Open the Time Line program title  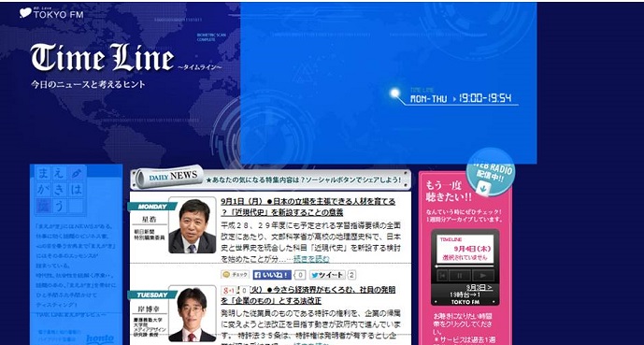[x=102, y=58]
